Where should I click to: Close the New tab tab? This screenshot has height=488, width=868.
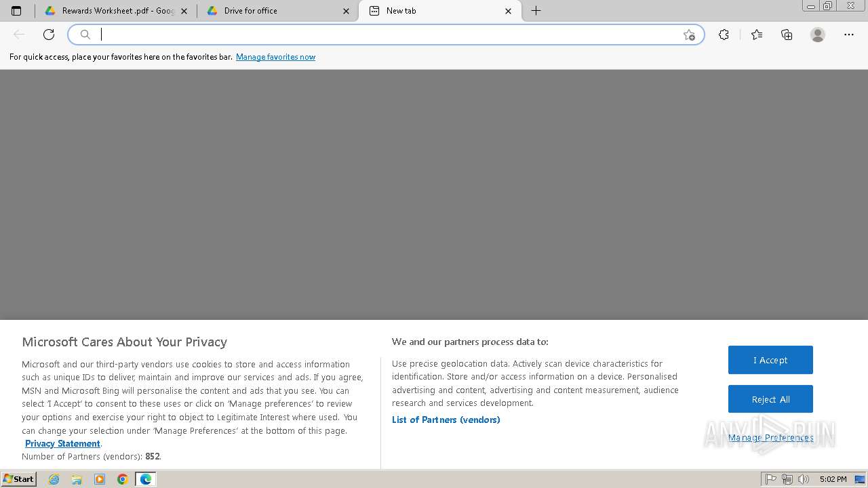click(x=508, y=11)
